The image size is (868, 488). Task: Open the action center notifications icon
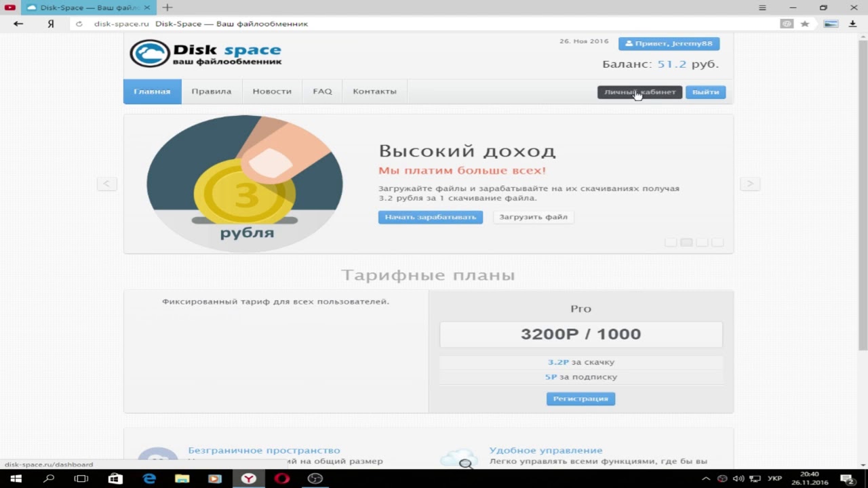848,479
